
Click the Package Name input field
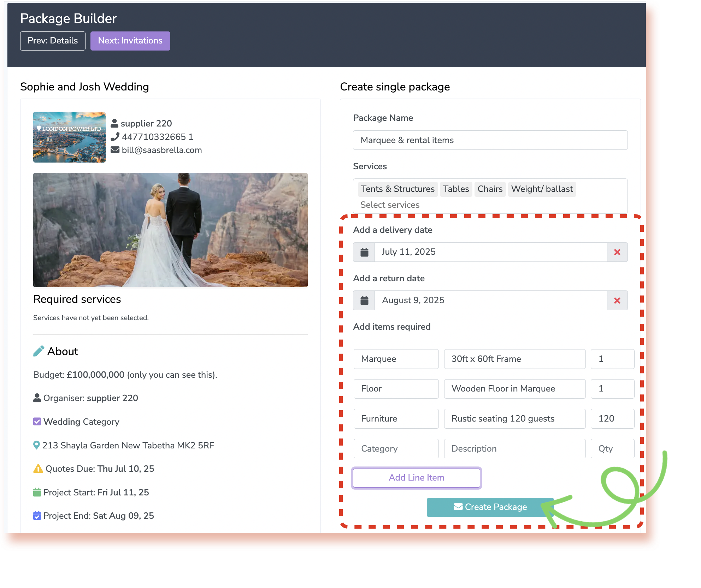[x=490, y=140]
